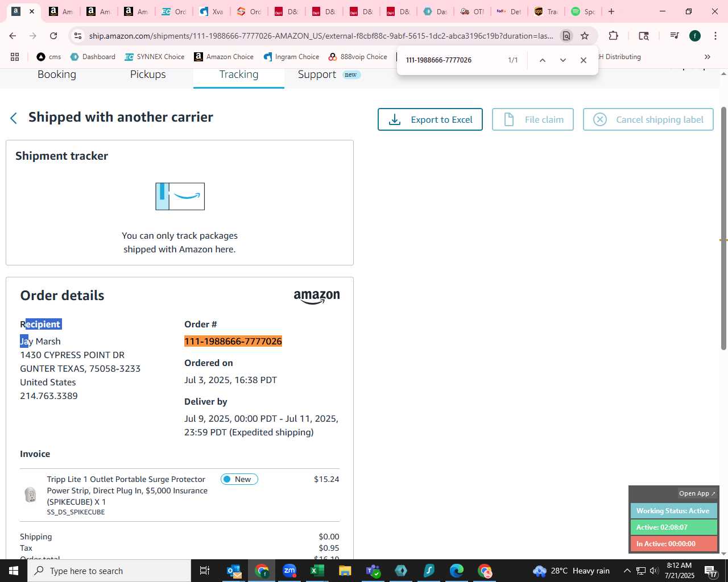Go back with the chevron beside Shipped heading
This screenshot has height=582, width=728.
(x=14, y=118)
